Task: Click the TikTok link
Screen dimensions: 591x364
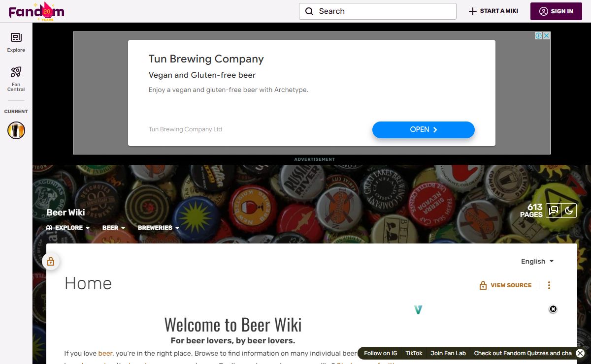Action: click(414, 353)
